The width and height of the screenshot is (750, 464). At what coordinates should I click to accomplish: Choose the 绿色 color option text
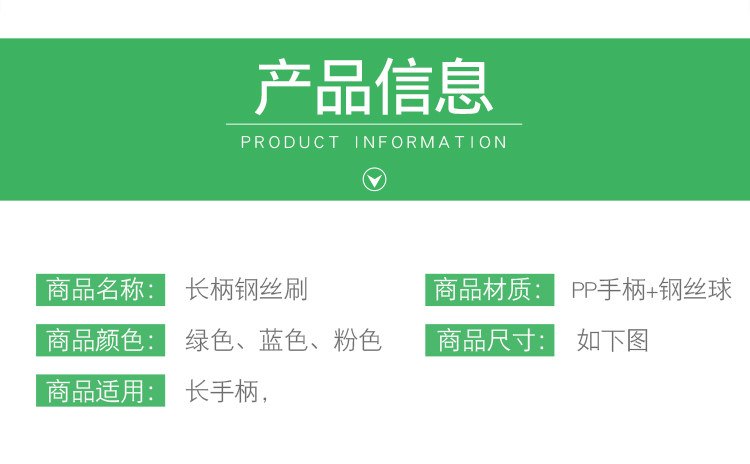coord(210,340)
